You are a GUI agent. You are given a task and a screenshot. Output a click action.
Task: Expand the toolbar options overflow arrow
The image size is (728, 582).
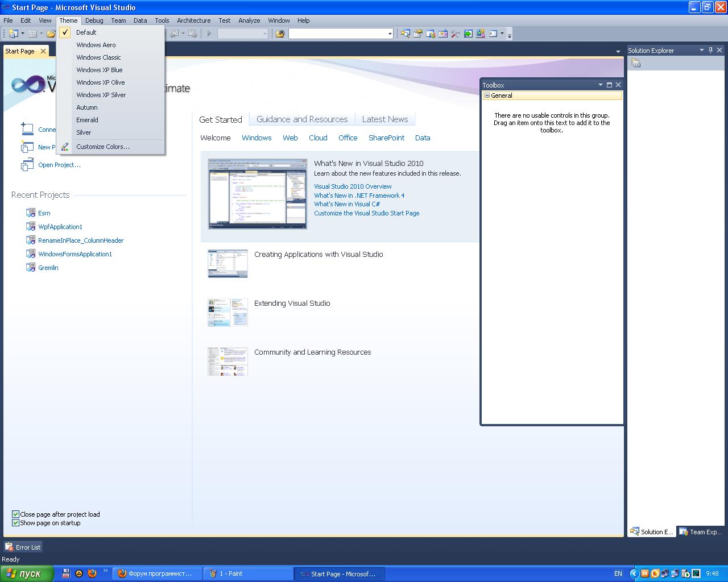pos(510,34)
